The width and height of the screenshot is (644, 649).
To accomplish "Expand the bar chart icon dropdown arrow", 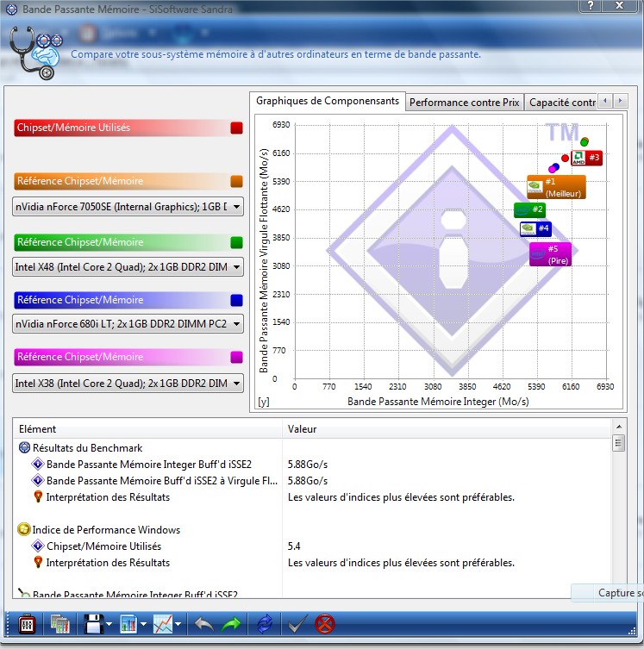I will click(143, 624).
